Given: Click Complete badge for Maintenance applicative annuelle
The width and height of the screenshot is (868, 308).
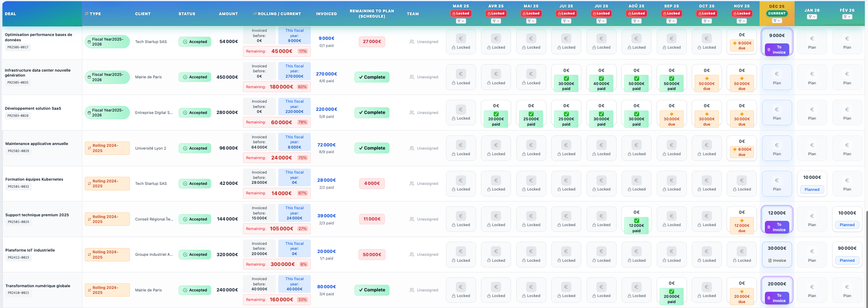Looking at the screenshot, I should pyautogui.click(x=372, y=148).
